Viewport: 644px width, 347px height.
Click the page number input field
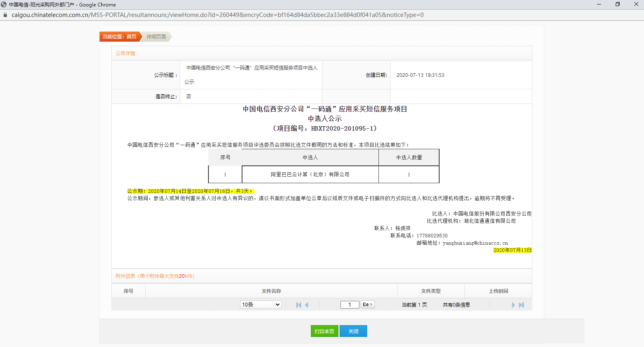350,305
